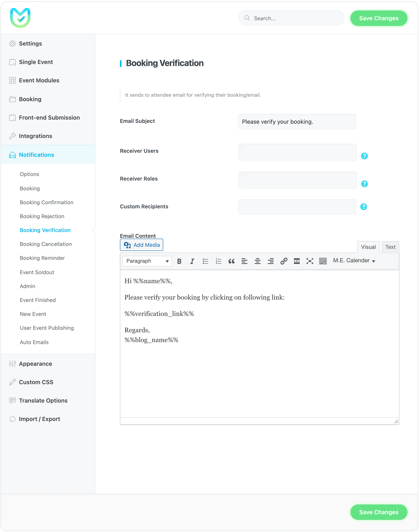The image size is (420, 532).
Task: Open the M.E. Calender shortcode dropdown
Action: tap(354, 261)
